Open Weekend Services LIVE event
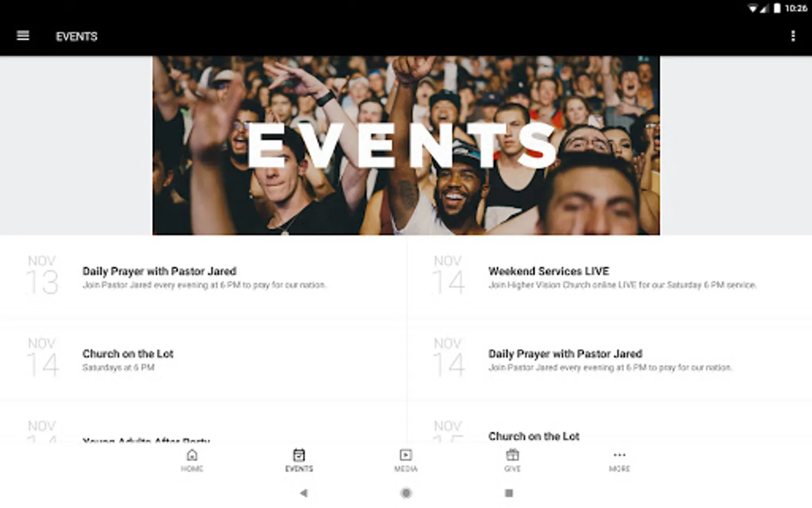Viewport: 812px width, 508px height. click(x=610, y=277)
